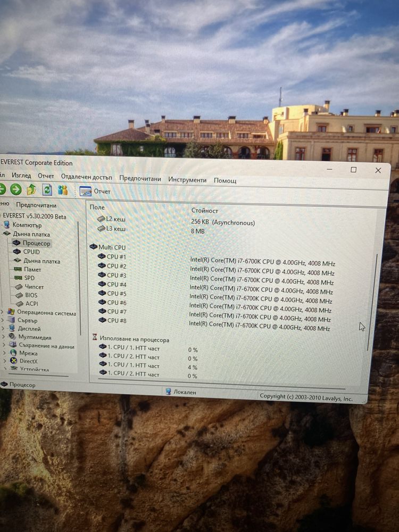Expand the Операционна система node
Image resolution: width=399 pixels, height=532 pixels.
[3, 311]
